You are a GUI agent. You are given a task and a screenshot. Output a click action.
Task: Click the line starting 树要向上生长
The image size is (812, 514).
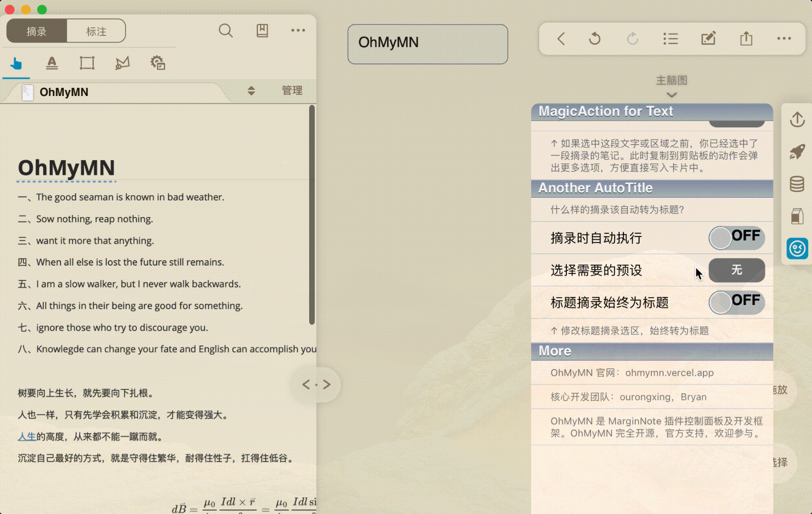(87, 393)
